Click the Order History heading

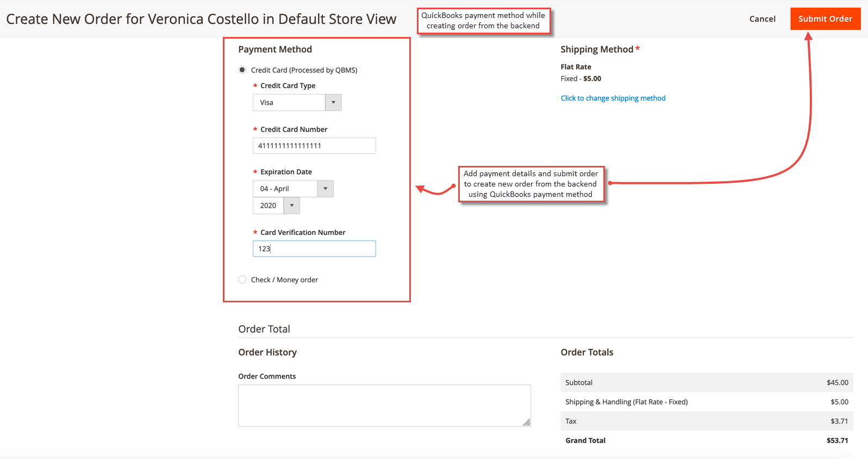coord(267,352)
